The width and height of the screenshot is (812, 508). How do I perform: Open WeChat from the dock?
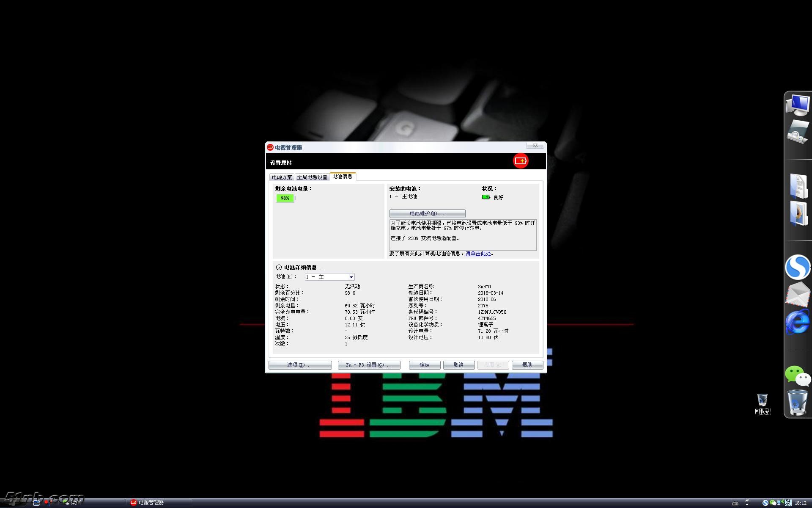[797, 375]
